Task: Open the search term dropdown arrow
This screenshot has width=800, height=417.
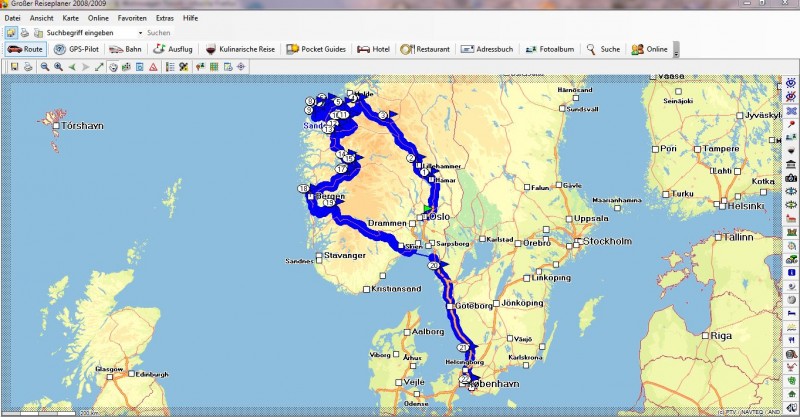Action: [x=140, y=33]
